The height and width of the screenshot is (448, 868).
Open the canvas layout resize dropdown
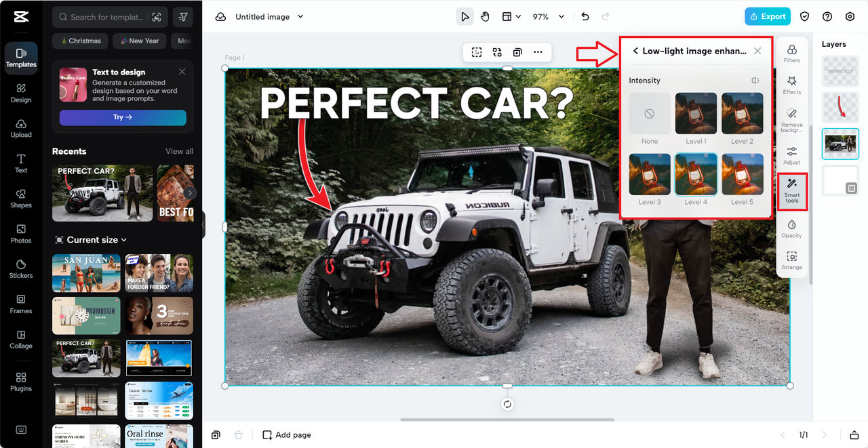511,17
